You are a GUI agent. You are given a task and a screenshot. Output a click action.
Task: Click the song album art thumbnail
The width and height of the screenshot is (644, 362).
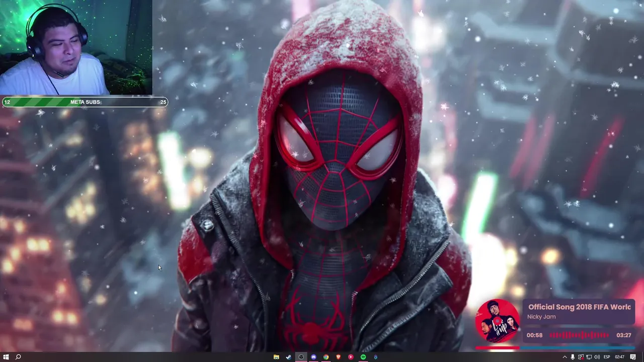point(498,321)
